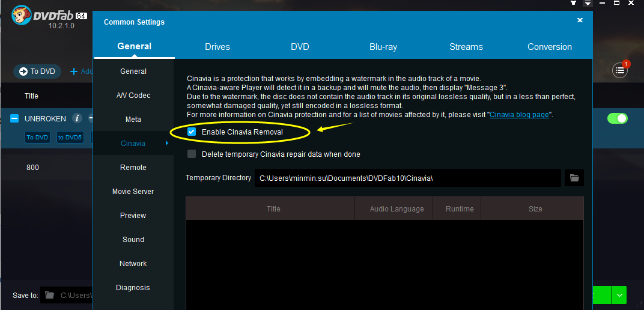Viewport: 644px width, 310px height.
Task: Select Cinavia in the sidebar
Action: point(133,144)
